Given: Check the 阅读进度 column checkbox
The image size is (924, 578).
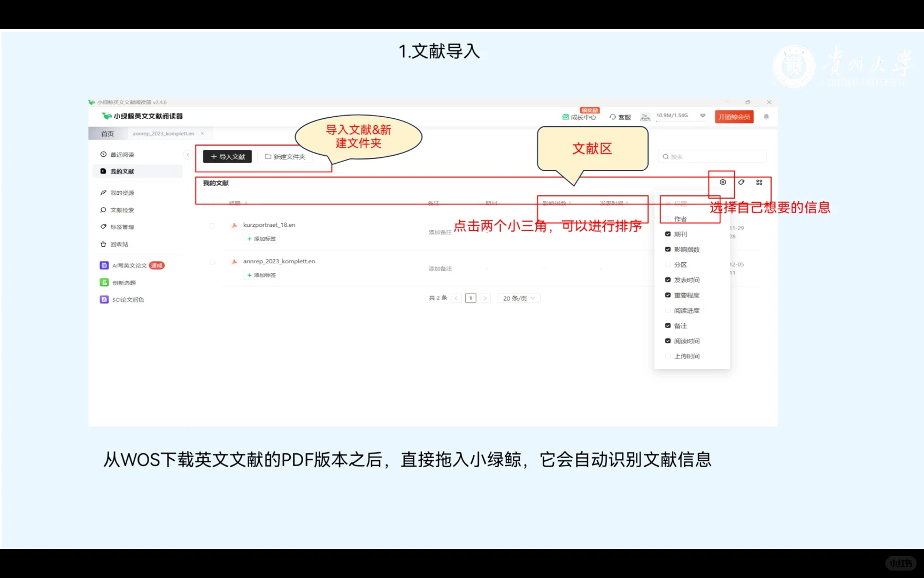Looking at the screenshot, I should pos(668,310).
